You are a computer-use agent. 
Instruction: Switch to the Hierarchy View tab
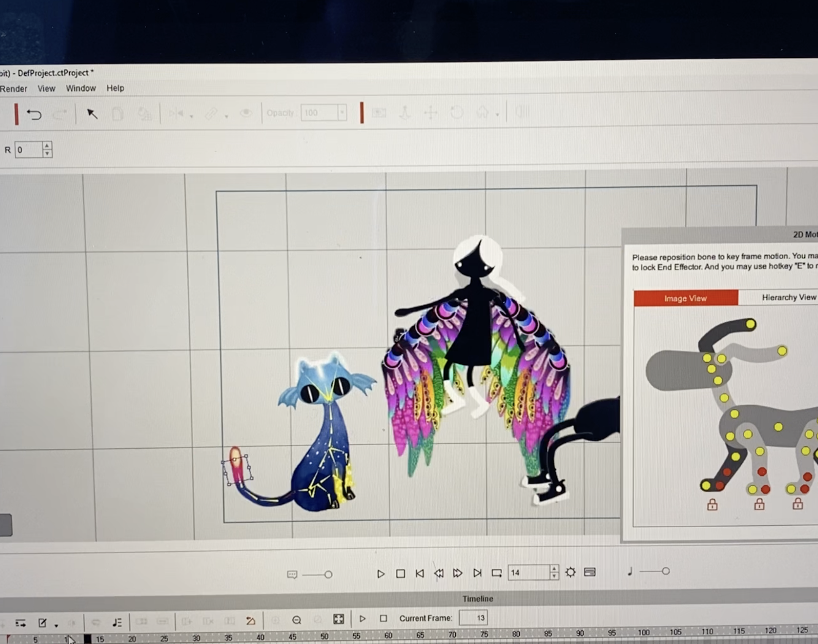pyautogui.click(x=788, y=297)
